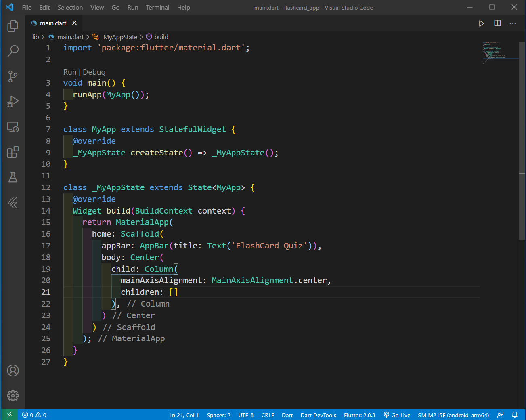Click the 'FlashCard Quiz' string

coord(269,246)
